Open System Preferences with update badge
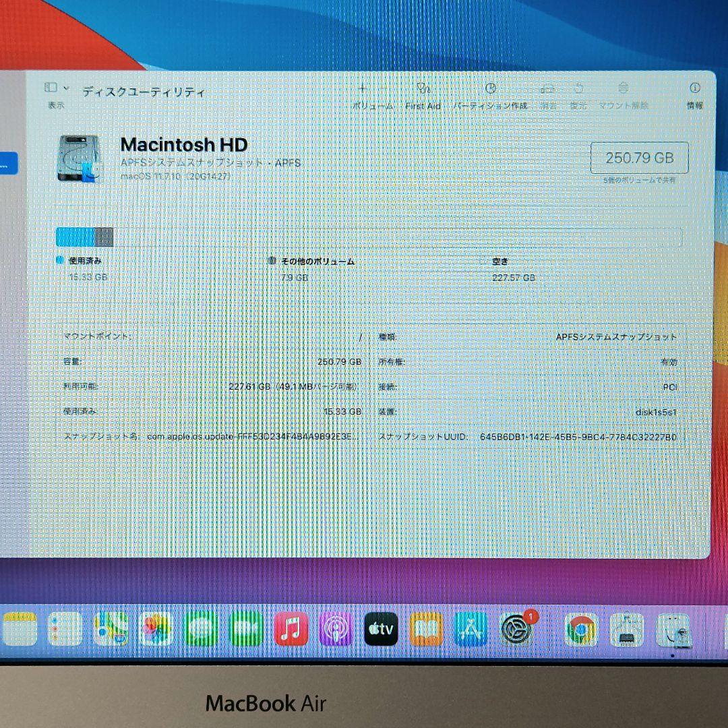 click(x=516, y=629)
